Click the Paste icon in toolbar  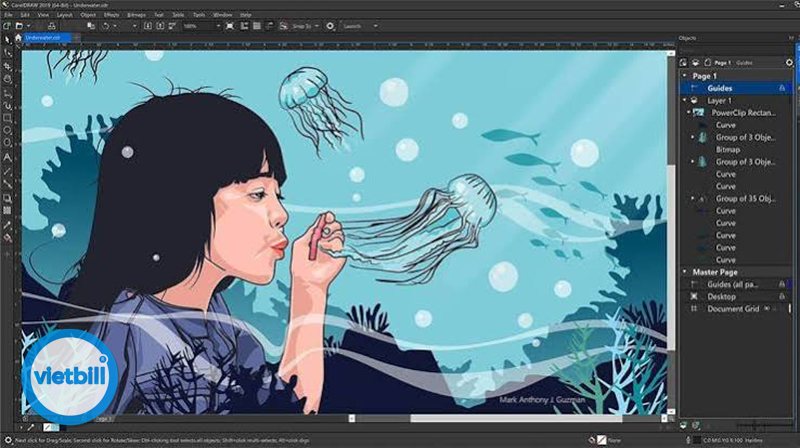pyautogui.click(x=91, y=26)
